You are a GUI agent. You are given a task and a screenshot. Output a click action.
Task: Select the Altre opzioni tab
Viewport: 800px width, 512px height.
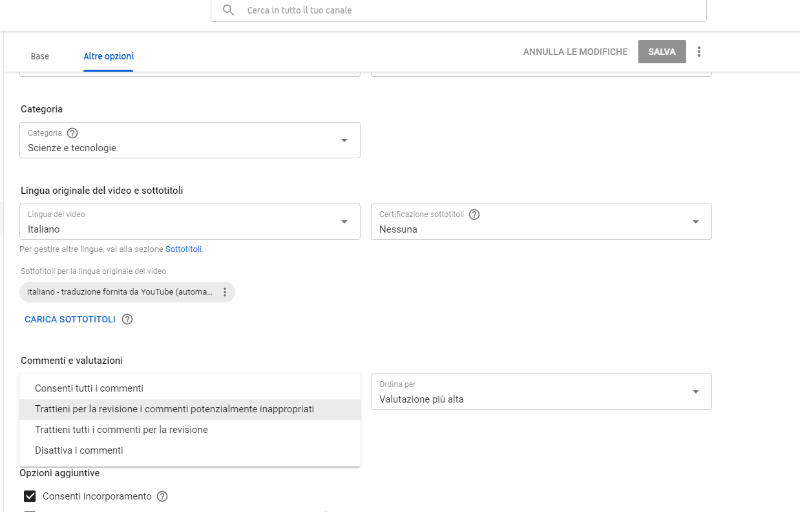point(108,56)
